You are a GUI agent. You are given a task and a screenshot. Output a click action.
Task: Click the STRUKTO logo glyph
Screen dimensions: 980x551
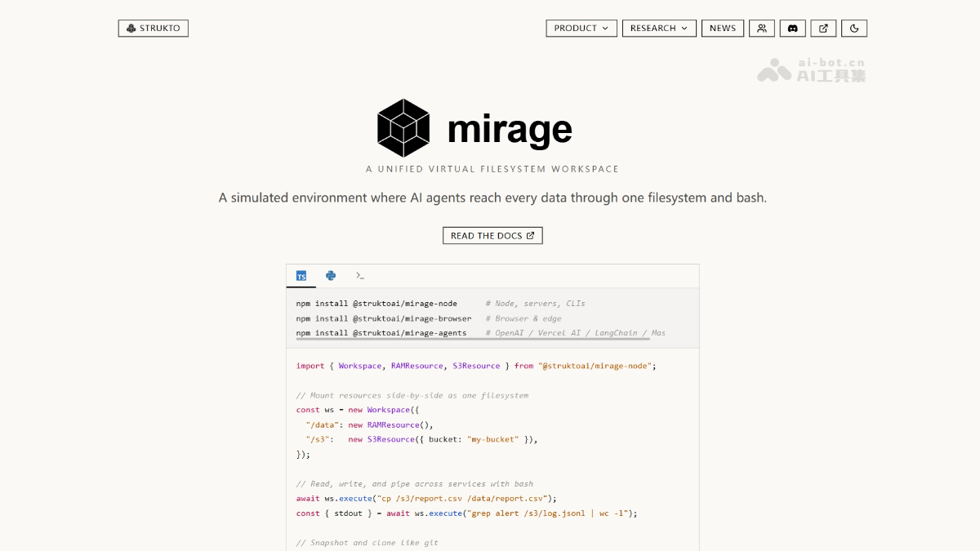(131, 28)
